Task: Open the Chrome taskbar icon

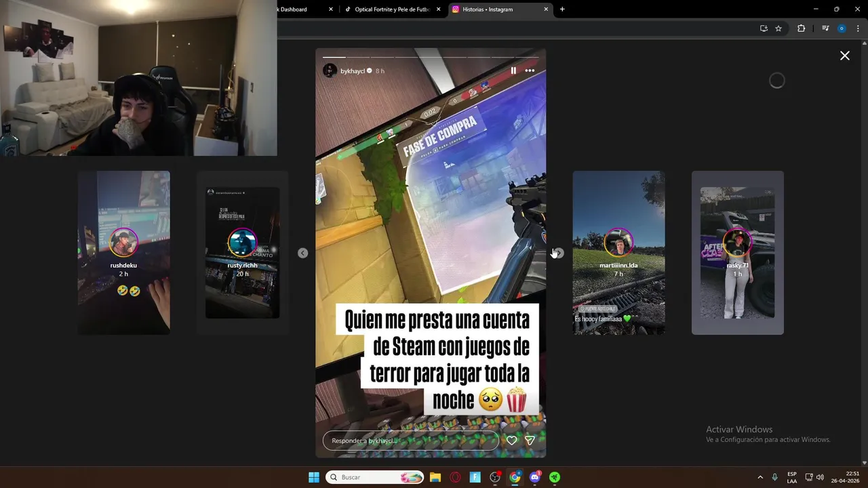Action: 515,477
